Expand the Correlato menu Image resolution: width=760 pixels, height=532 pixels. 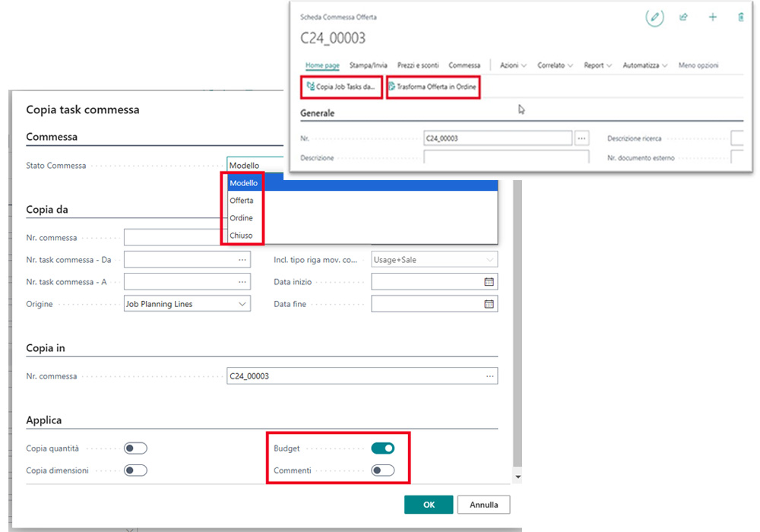coord(555,65)
